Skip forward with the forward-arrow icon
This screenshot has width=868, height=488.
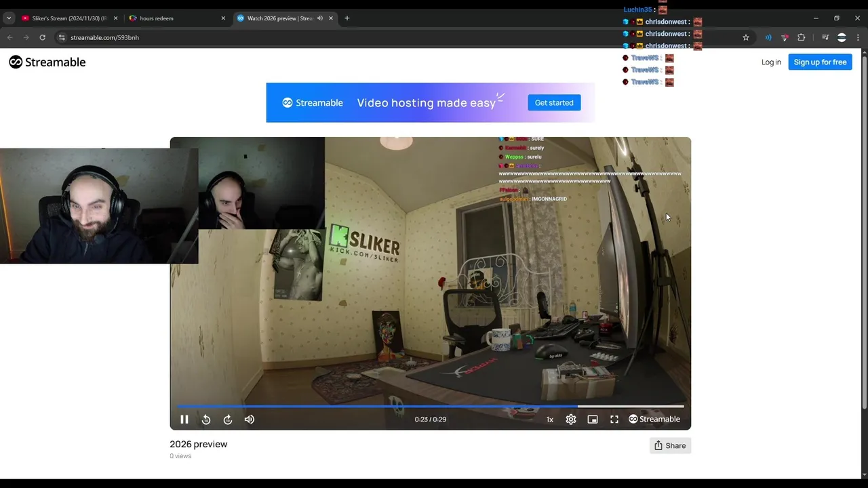coord(228,420)
